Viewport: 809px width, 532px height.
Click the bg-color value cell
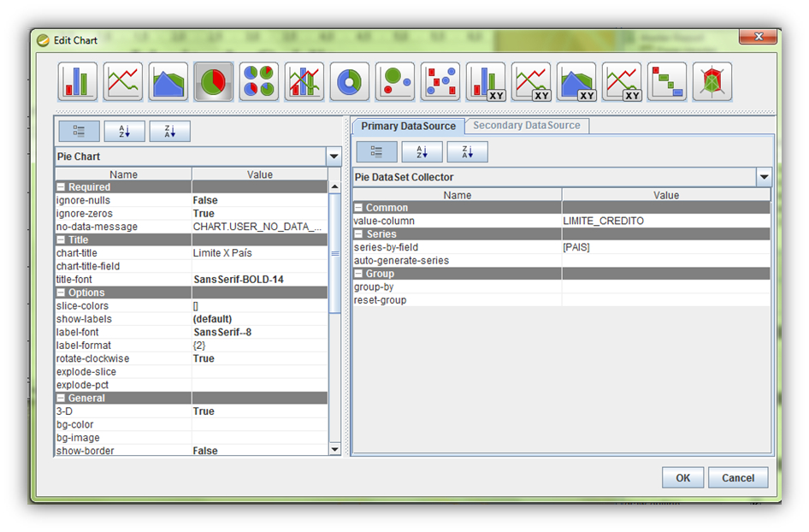coord(259,424)
